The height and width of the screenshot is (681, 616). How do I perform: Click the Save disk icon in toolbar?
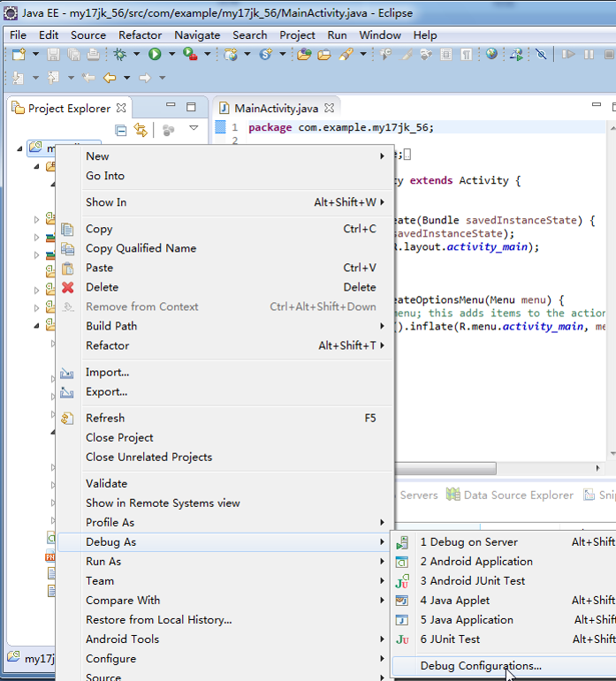coord(53,54)
